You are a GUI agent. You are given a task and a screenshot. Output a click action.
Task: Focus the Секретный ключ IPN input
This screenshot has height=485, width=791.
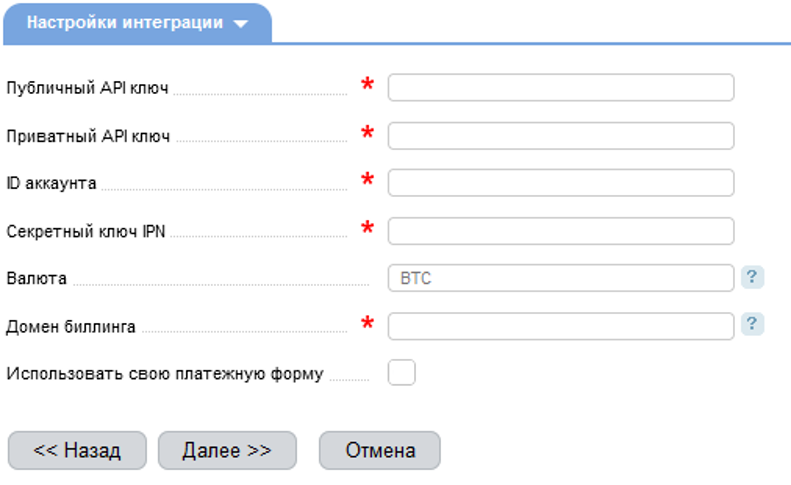pyautogui.click(x=560, y=231)
